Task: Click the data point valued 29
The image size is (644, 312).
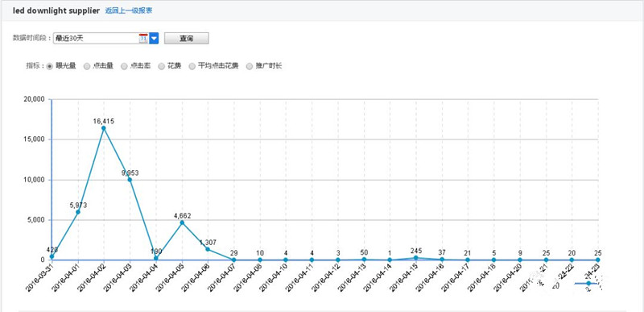Action: [x=233, y=260]
